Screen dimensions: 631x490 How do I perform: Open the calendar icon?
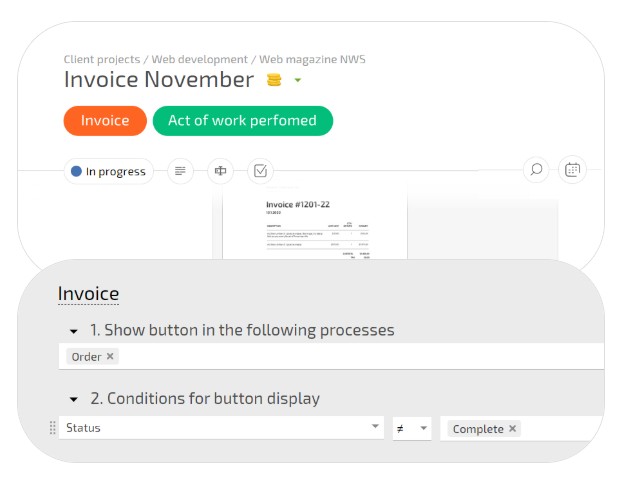572,170
